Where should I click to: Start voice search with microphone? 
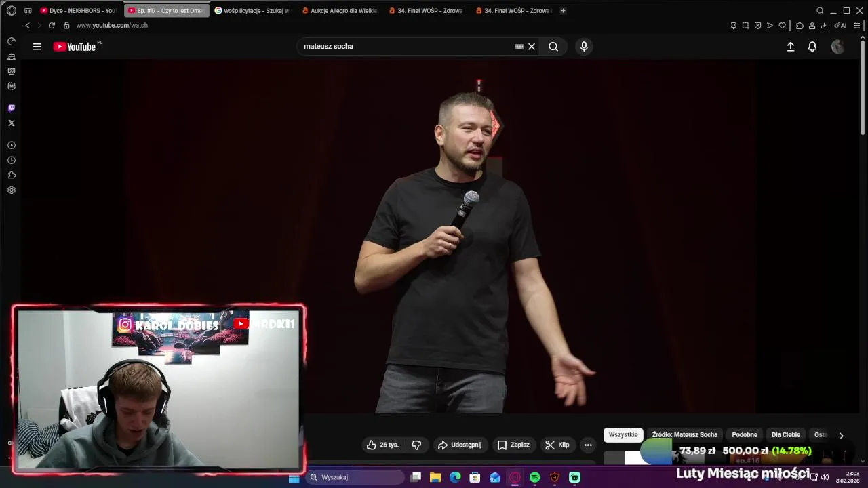(584, 47)
